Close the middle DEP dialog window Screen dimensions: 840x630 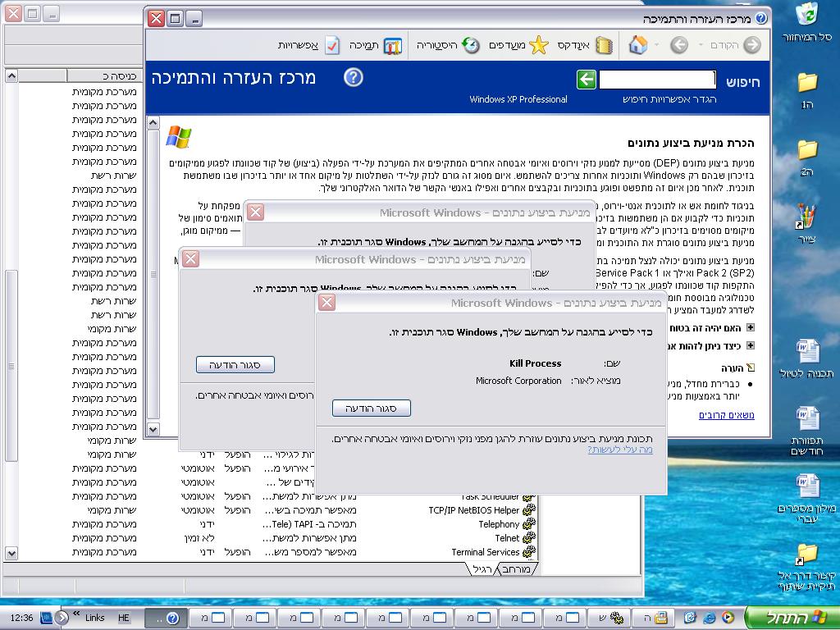tap(190, 259)
